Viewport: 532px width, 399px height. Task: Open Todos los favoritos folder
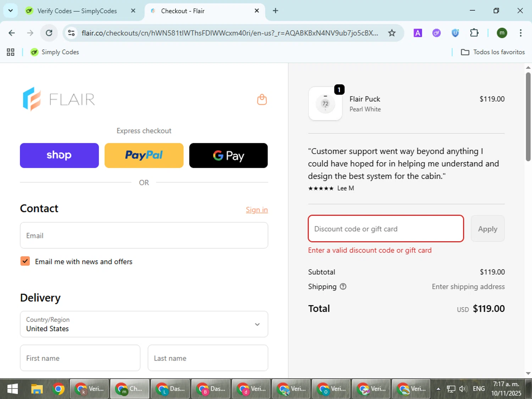[493, 52]
